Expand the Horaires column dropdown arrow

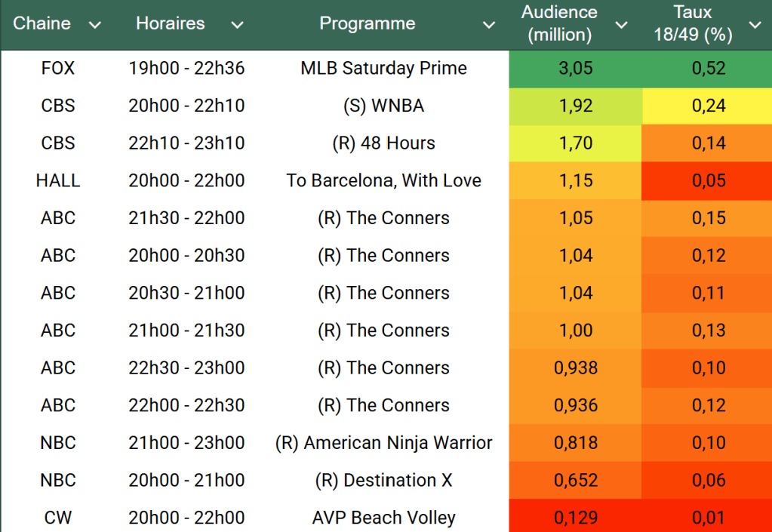click(x=237, y=25)
